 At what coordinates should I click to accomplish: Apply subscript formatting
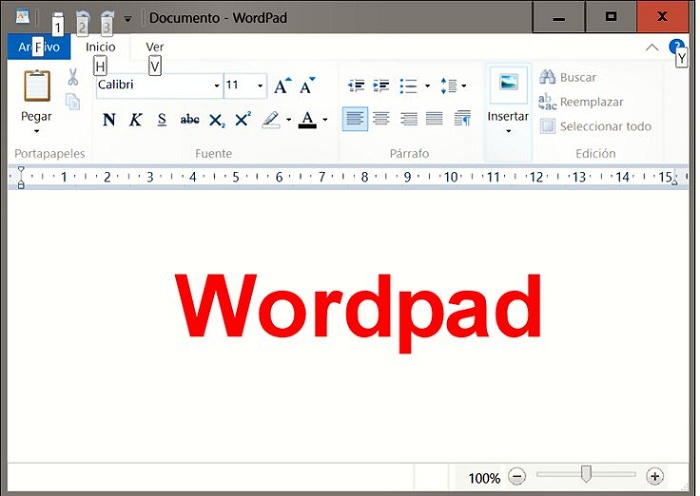pyautogui.click(x=216, y=120)
